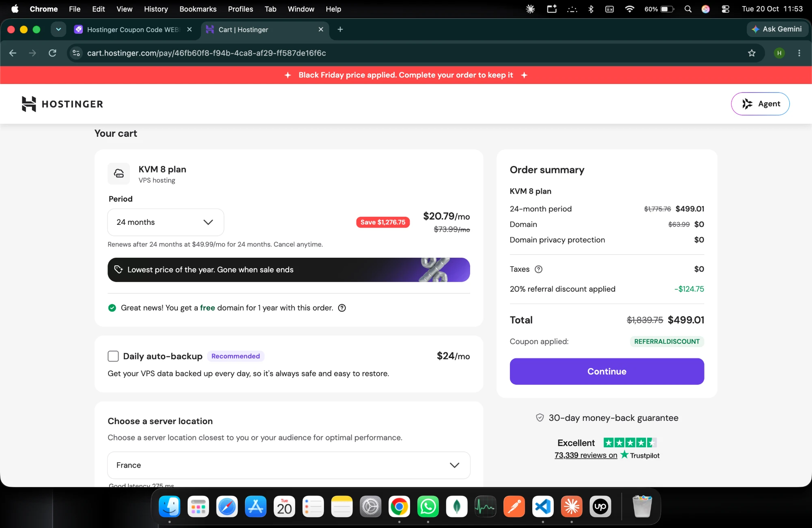Open System Settings from the Dock
This screenshot has height=528, width=812.
coord(370,506)
